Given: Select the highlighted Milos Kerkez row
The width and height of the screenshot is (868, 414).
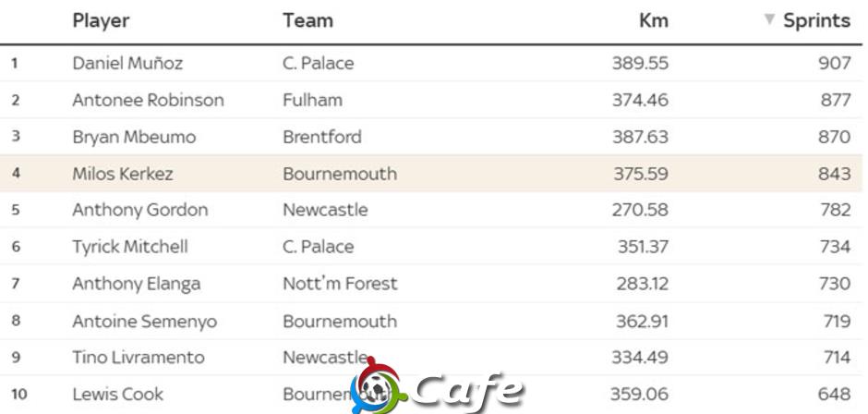Looking at the screenshot, I should tap(430, 174).
